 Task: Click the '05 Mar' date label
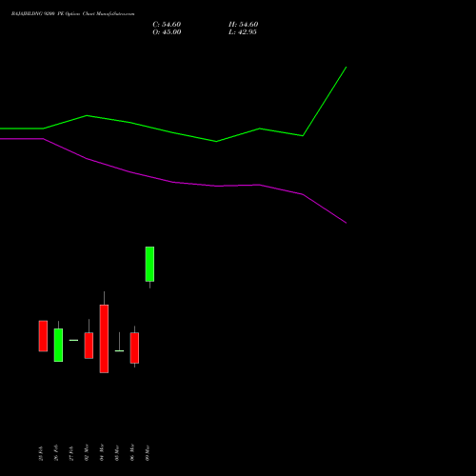117,453
